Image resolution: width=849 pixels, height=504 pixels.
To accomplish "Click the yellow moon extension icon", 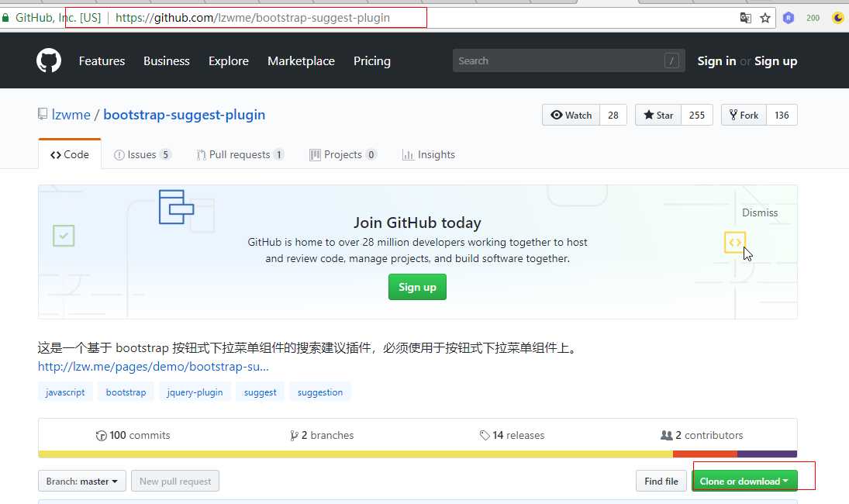I will coord(837,18).
